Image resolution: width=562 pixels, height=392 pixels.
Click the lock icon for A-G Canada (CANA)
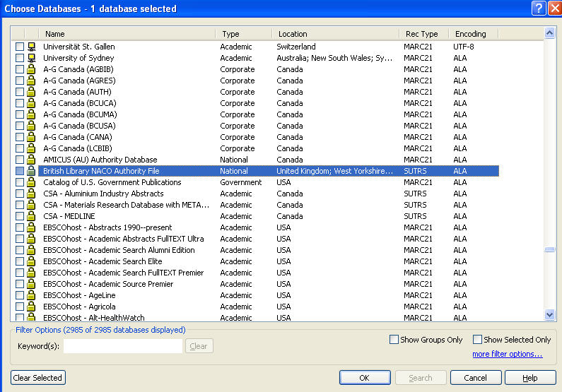[x=32, y=137]
